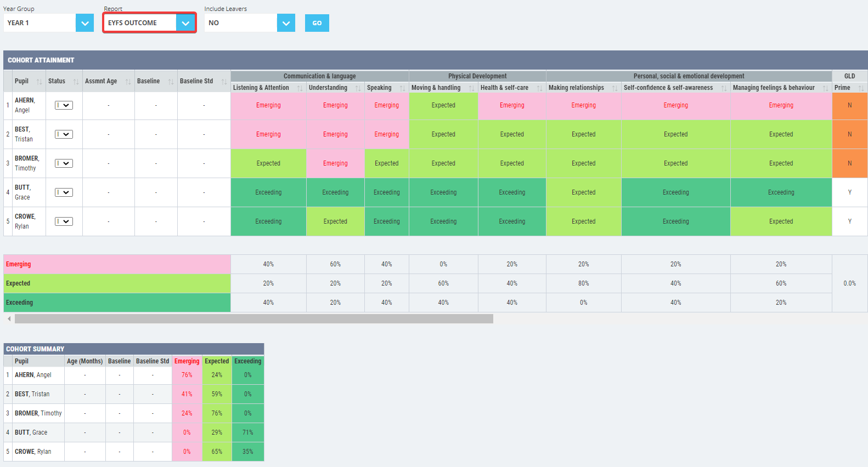Screen dimensions: 868x467
Task: Select BROMER Timothy's Understanding Emerging cell
Action: coord(335,163)
